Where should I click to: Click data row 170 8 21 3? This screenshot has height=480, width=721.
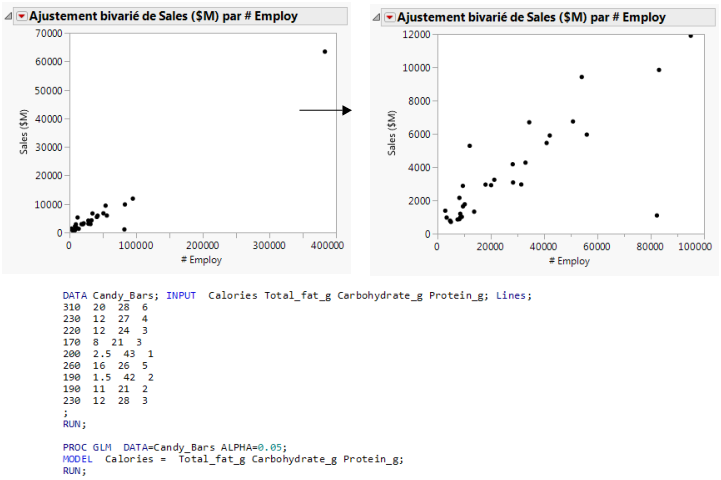pos(103,342)
